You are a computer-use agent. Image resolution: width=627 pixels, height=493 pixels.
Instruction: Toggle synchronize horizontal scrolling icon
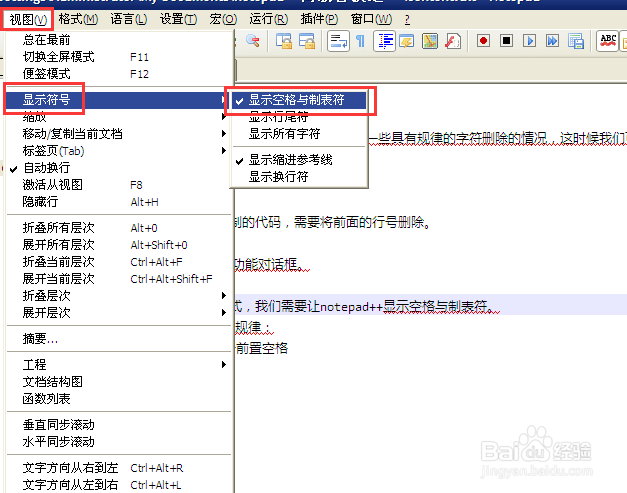click(307, 41)
